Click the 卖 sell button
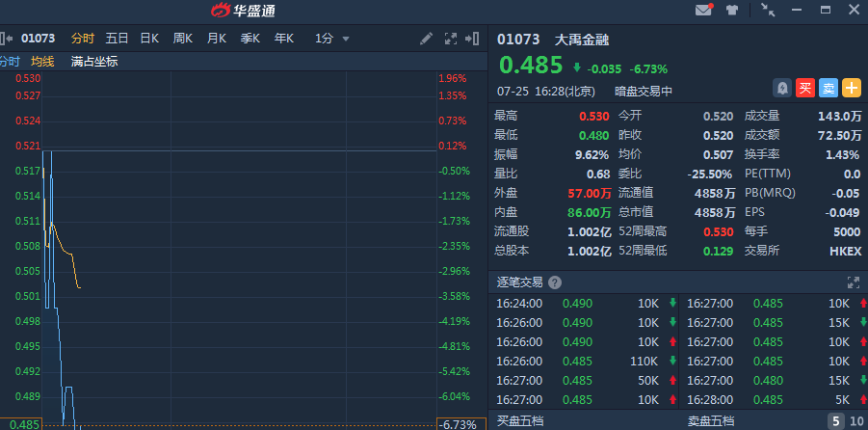Screen dimensions: 868x430 (x=829, y=88)
